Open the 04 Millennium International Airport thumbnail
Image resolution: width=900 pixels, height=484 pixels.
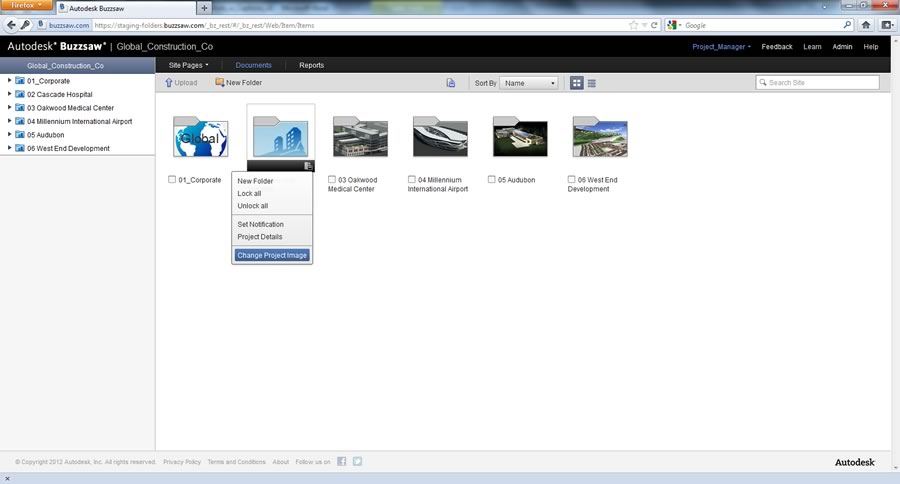coord(440,137)
